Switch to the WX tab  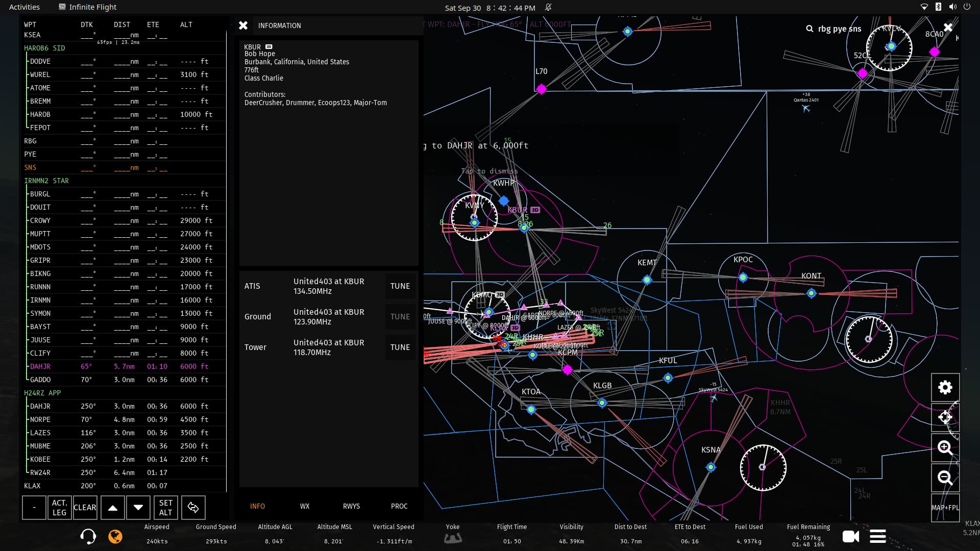coord(305,506)
